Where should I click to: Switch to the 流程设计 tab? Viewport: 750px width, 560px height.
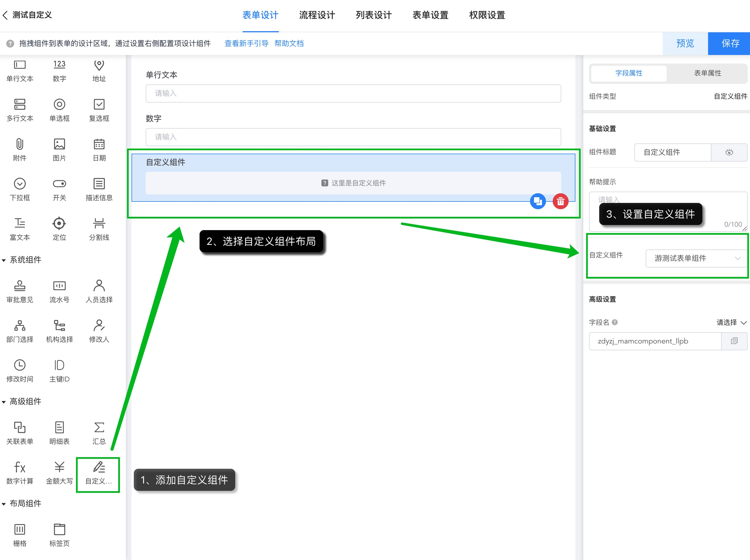317,15
